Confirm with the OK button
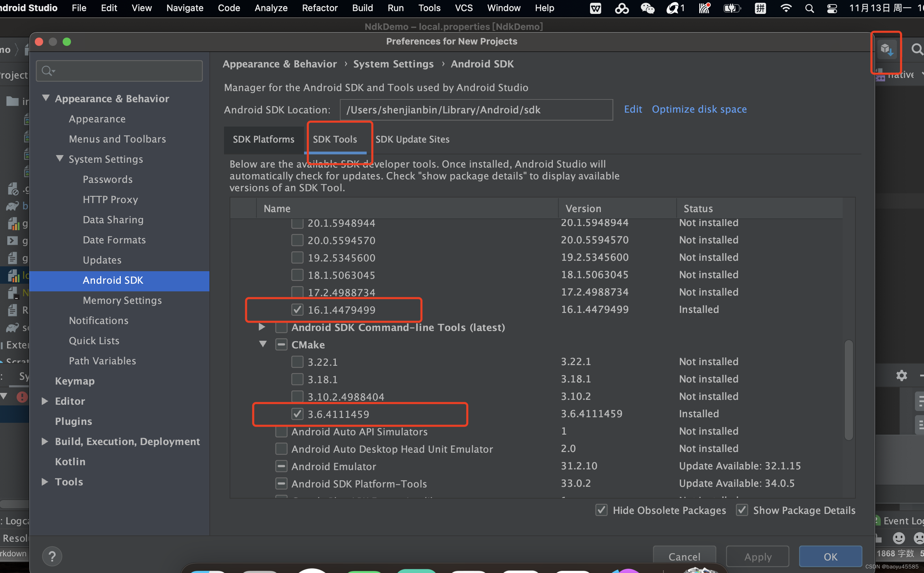Viewport: 924px width, 573px height. click(830, 556)
